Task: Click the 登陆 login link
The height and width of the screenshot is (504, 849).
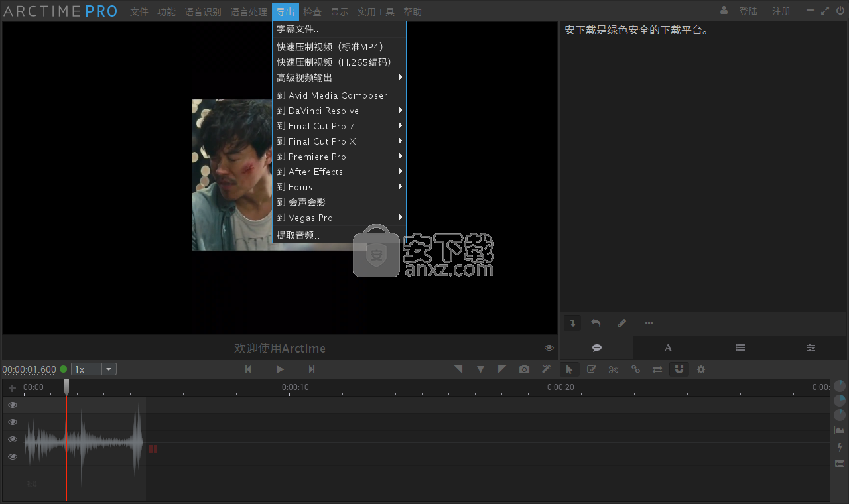Action: coord(748,11)
